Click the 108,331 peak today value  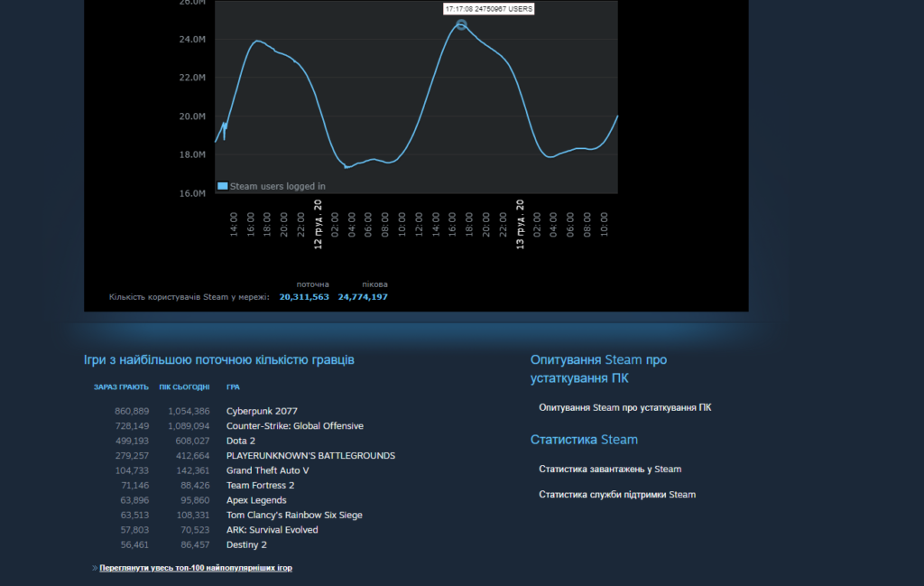tap(192, 515)
